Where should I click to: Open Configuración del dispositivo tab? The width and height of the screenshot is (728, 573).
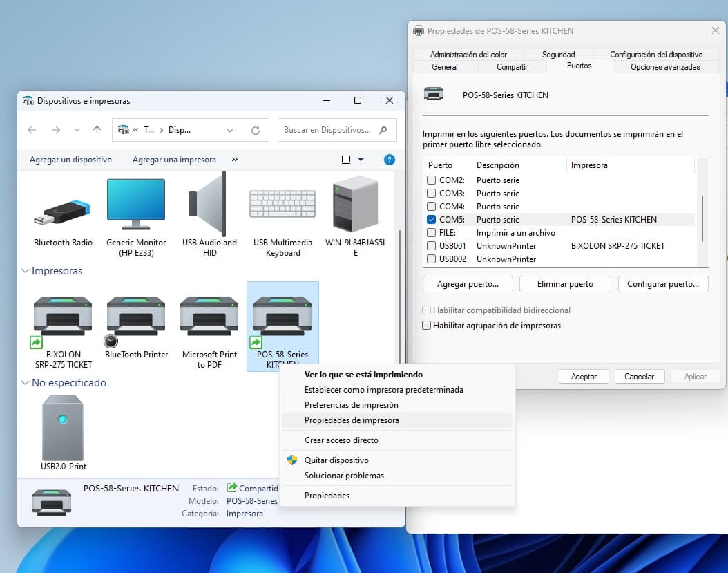pos(655,55)
